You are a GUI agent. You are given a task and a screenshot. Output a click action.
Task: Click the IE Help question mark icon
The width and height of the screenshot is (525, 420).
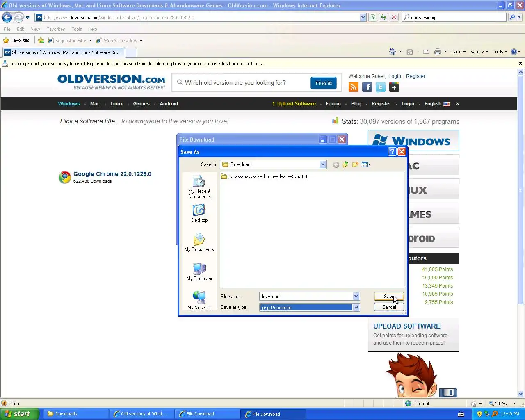(x=514, y=52)
